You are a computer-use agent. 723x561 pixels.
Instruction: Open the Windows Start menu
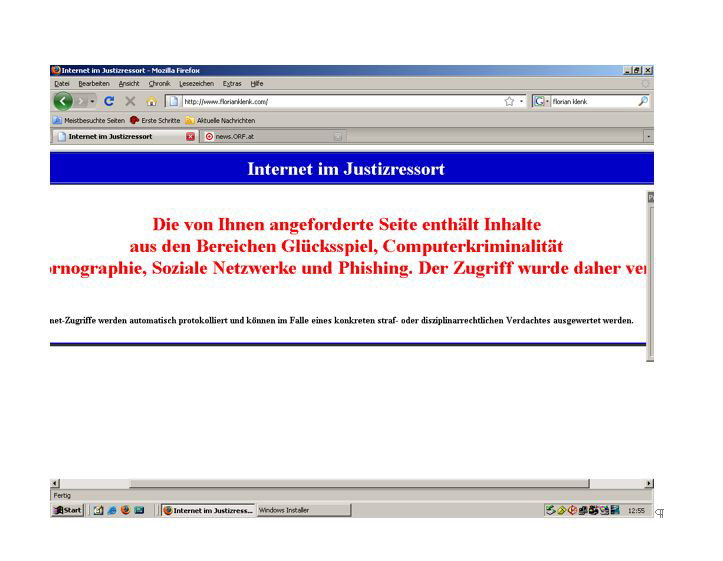point(67,510)
